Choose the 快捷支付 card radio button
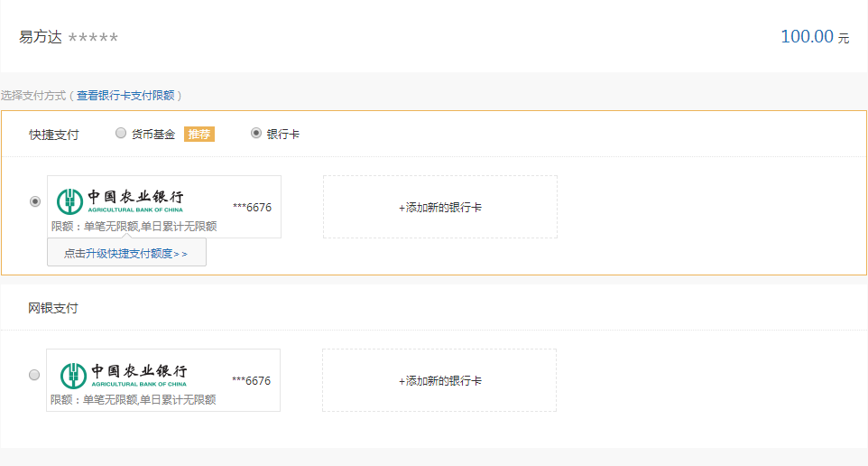The image size is (868, 466). tap(35, 201)
